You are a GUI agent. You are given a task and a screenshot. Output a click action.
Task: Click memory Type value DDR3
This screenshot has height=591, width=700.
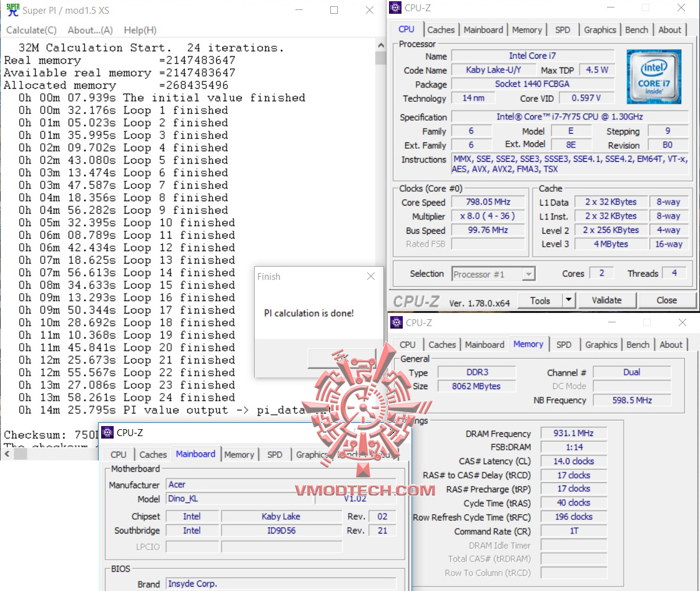point(477,372)
